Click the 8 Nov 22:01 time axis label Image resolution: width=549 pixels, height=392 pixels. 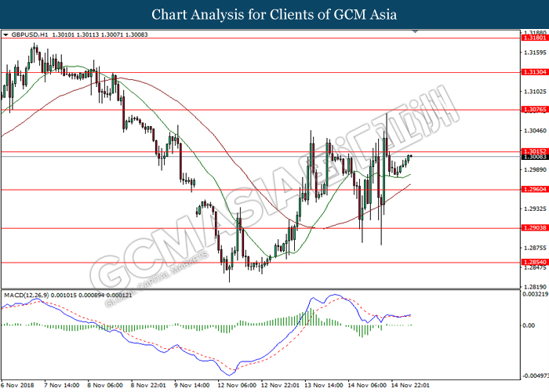click(148, 386)
